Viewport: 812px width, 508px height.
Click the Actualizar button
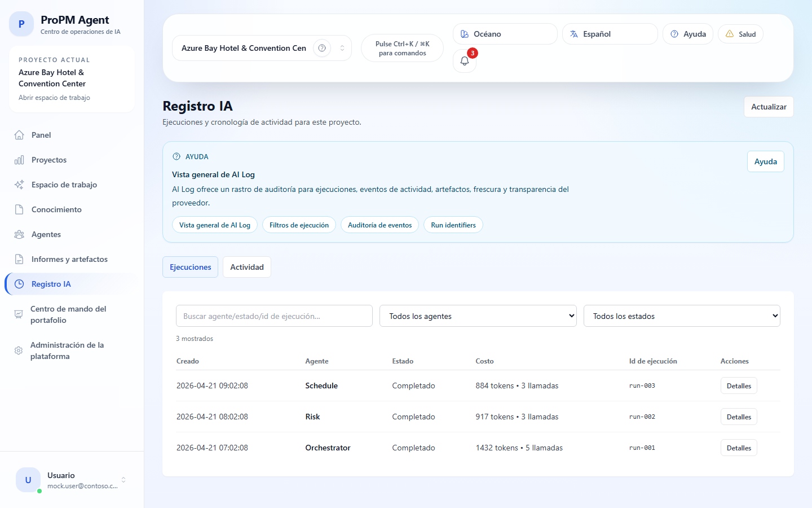768,107
